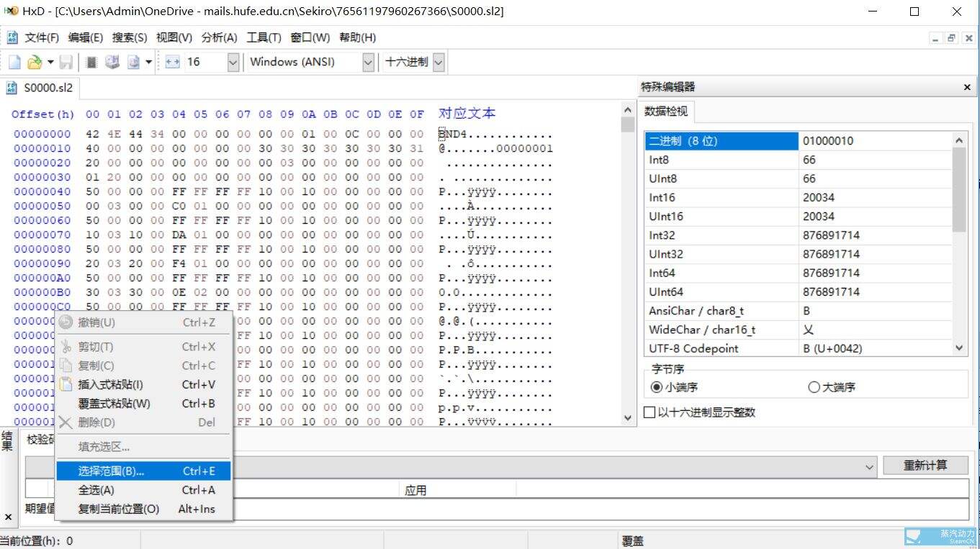Open the checksum dropdown left of 重新计算

click(870, 466)
